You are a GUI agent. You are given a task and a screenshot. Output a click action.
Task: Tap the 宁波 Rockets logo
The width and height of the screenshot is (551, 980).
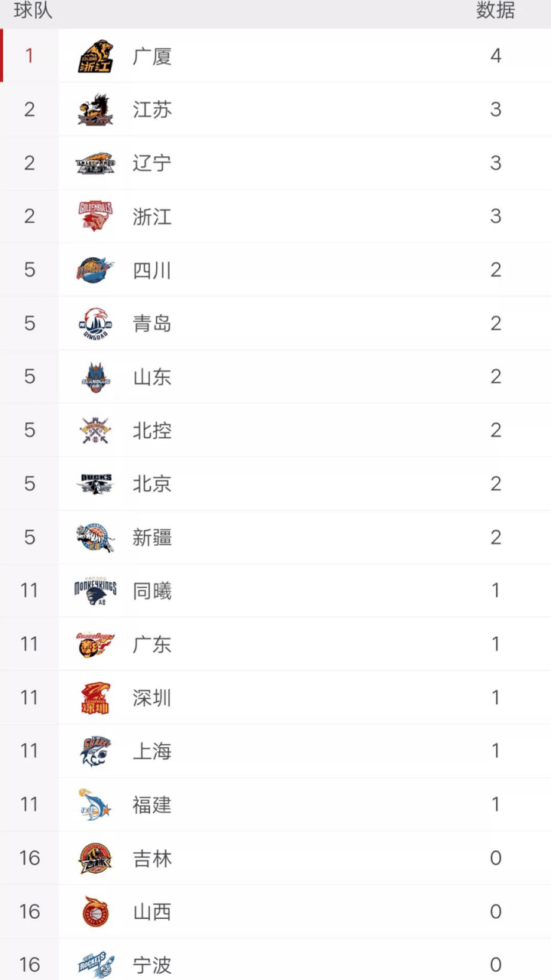click(x=96, y=965)
